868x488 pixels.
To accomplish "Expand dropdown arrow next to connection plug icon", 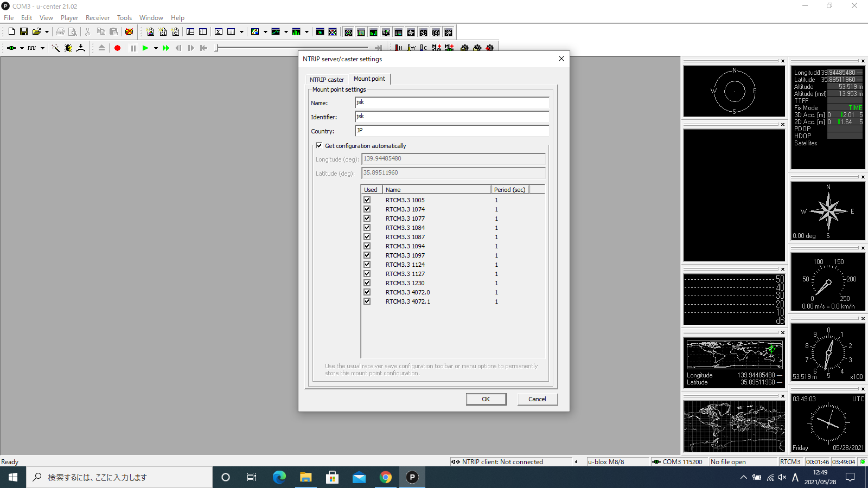I will pyautogui.click(x=22, y=48).
